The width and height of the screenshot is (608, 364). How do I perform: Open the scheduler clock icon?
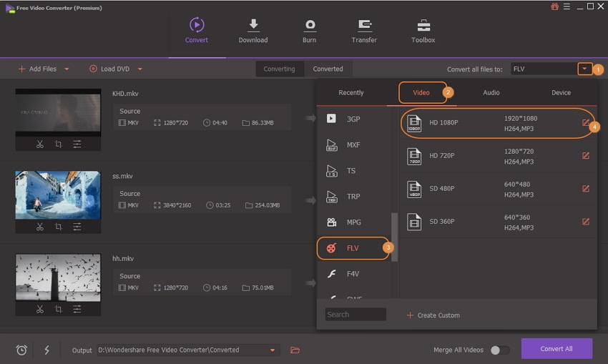point(21,350)
